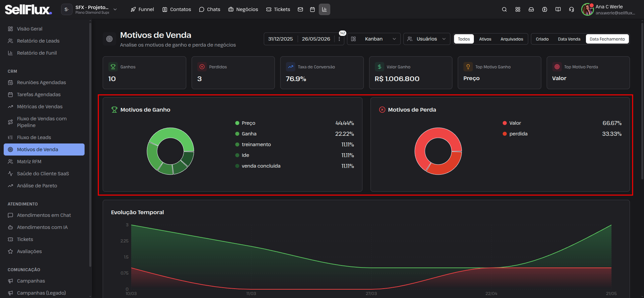Switch filter to Arquivados

coord(512,39)
